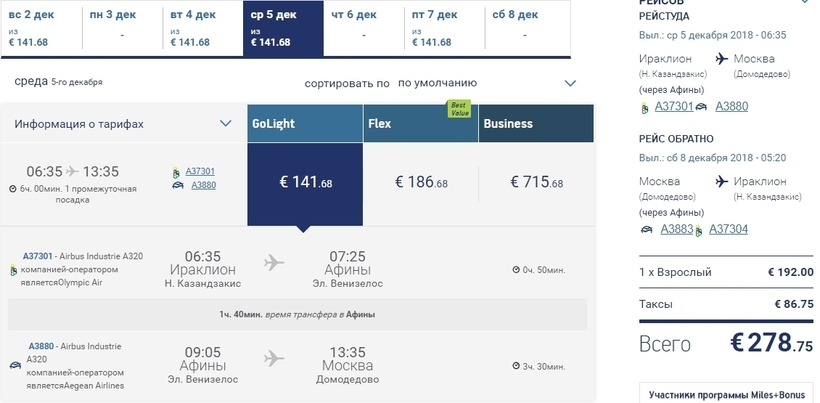820x403 pixels.
Task: Switch to вс 2 дек date tab
Action: [41, 28]
